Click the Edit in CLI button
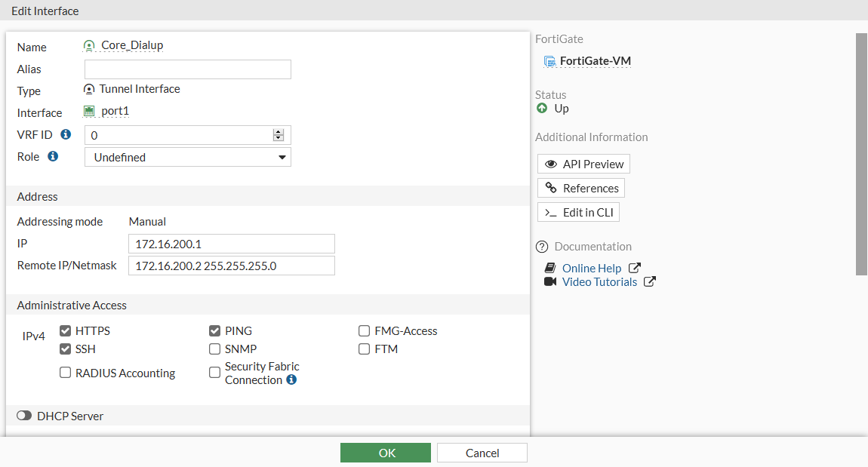 point(579,212)
